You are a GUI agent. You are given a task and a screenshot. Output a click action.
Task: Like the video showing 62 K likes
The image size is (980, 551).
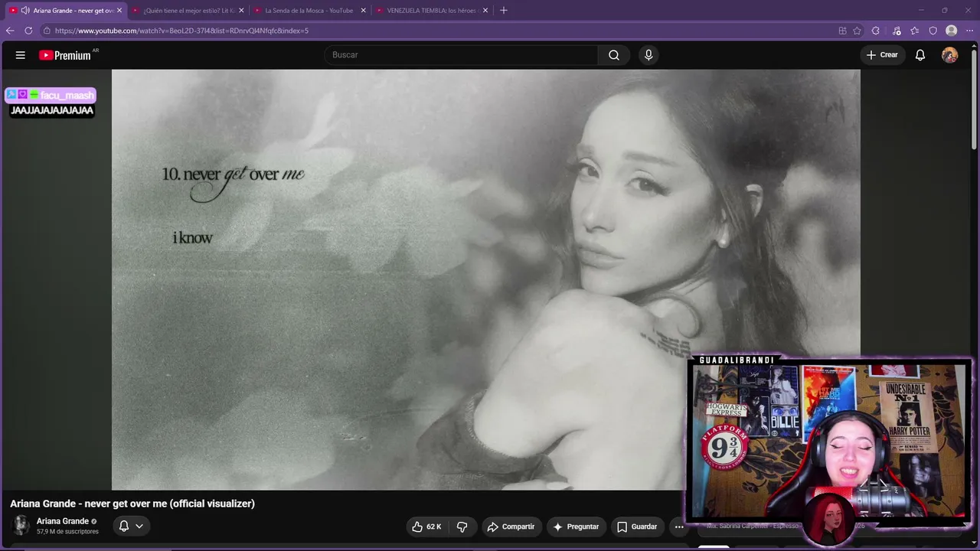click(x=426, y=527)
